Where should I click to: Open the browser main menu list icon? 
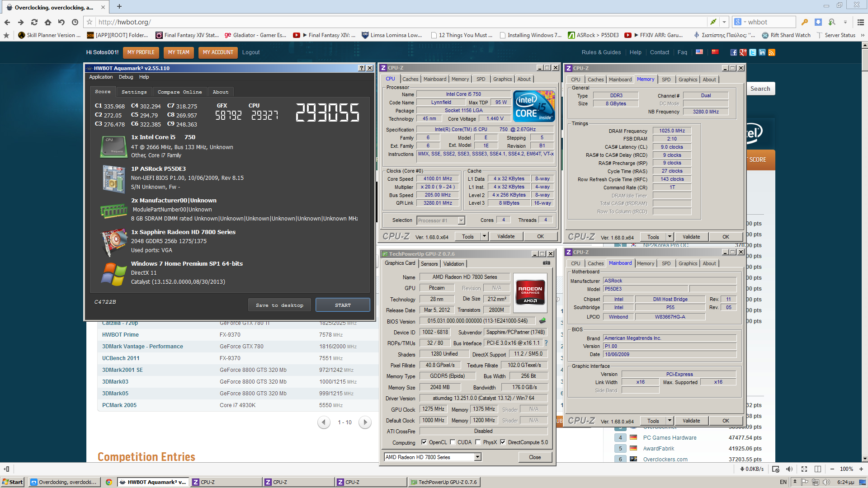pyautogui.click(x=861, y=22)
